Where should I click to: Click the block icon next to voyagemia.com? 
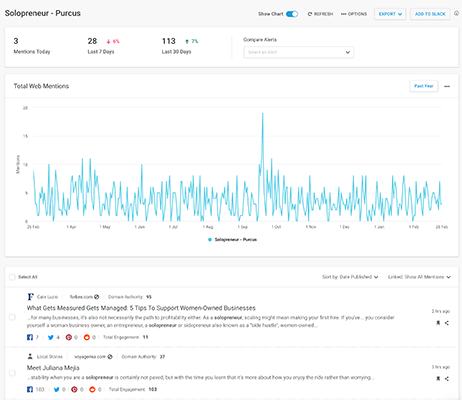click(x=110, y=357)
